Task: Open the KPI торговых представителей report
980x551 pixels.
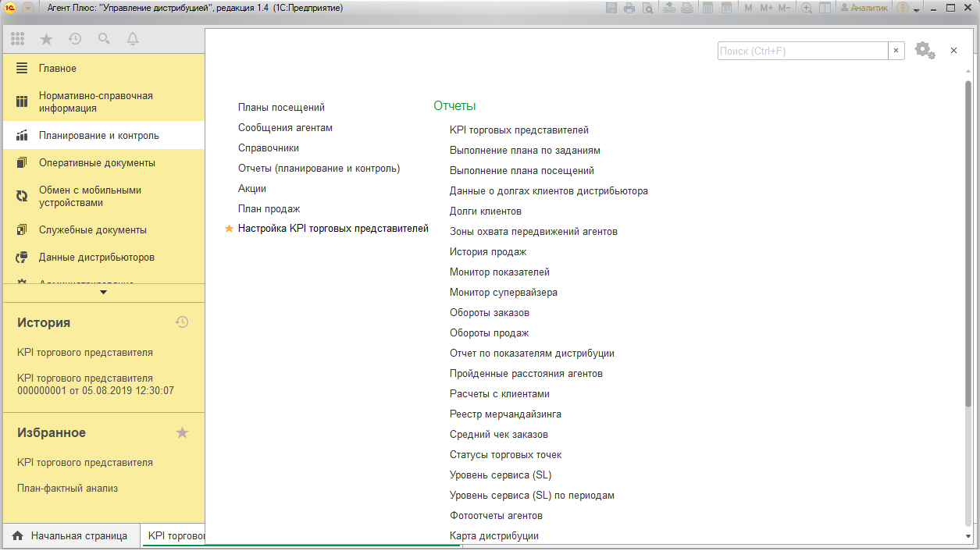Action: tap(519, 130)
